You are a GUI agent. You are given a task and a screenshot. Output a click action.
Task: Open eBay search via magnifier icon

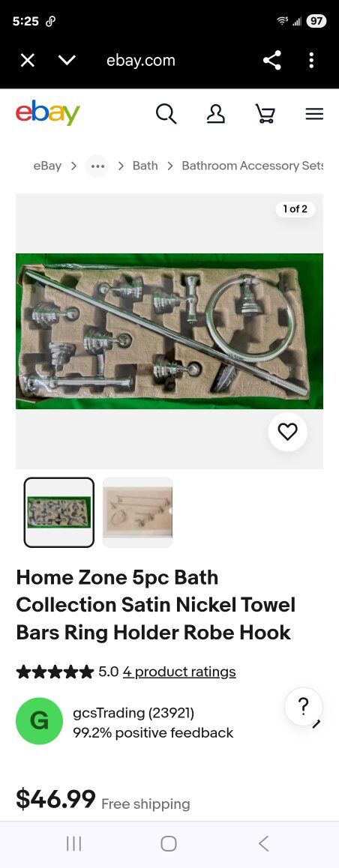[x=166, y=114]
